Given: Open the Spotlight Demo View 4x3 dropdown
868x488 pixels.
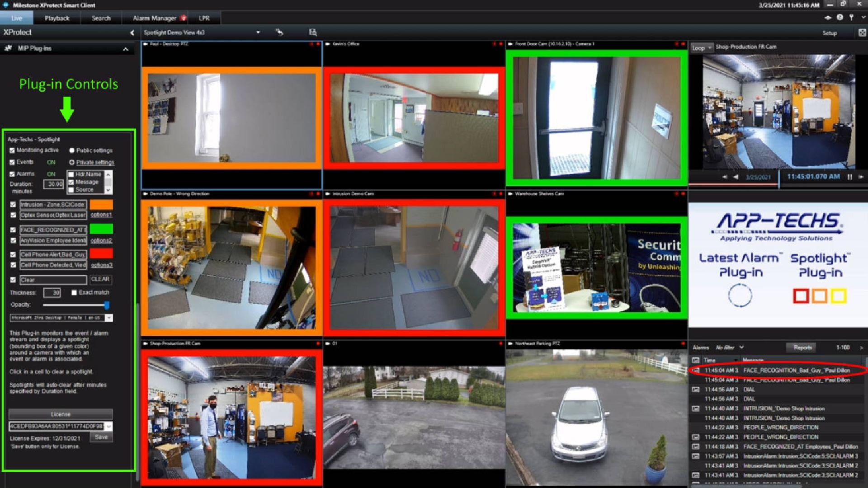Looking at the screenshot, I should point(258,33).
